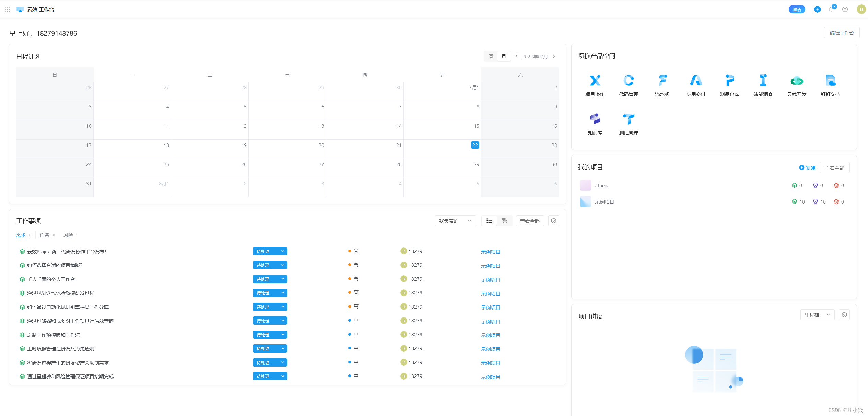Open the 应用交付 product icon
Screen dimensions: 868x416
click(x=696, y=81)
